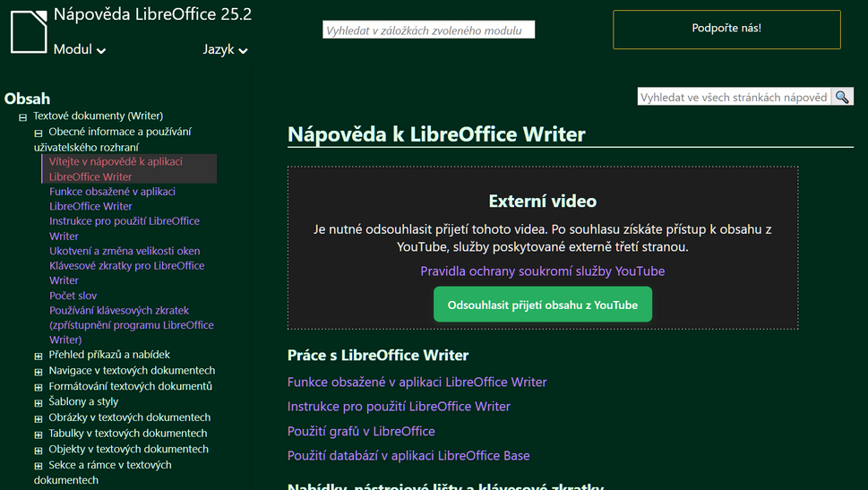Select Počet slov in the contents tree
This screenshot has height=490, width=868.
(73, 296)
